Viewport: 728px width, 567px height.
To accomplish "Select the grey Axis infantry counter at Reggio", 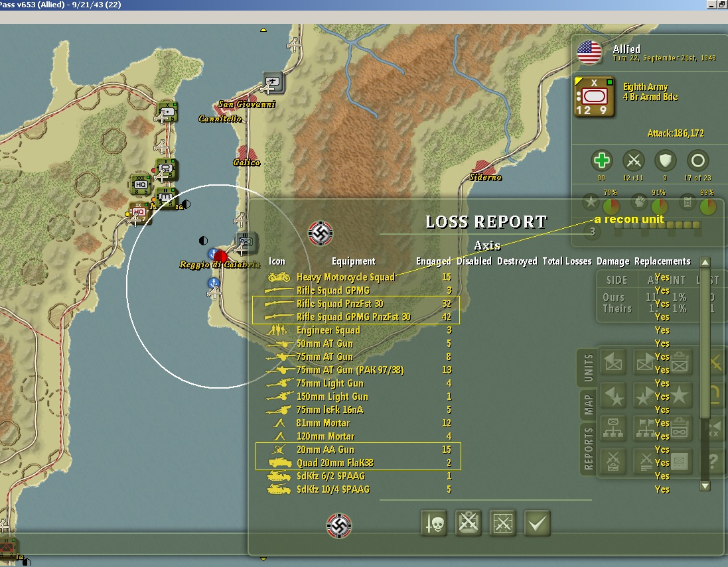I will [246, 242].
